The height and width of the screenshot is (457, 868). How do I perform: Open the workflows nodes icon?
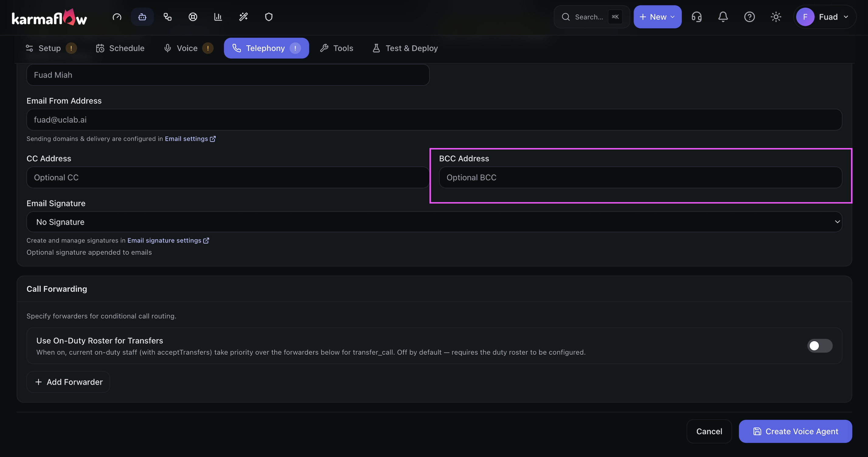click(x=168, y=17)
